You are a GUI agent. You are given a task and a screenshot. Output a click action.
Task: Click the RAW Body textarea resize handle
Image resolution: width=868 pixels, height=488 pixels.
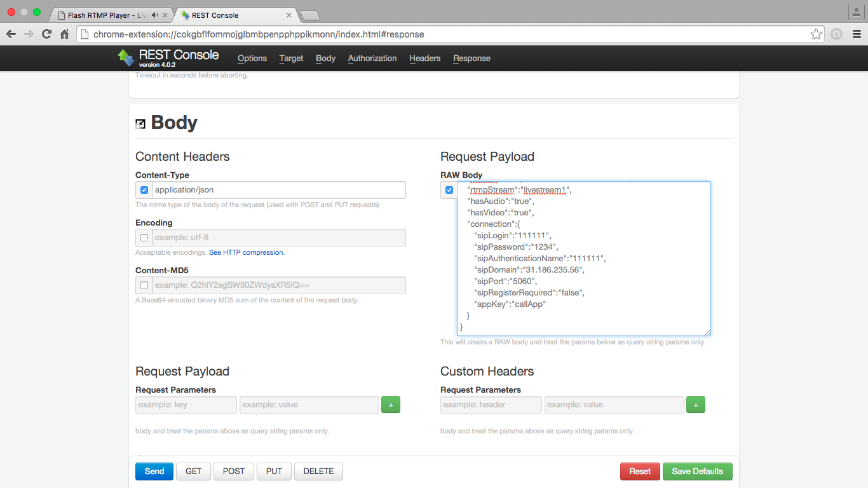point(707,332)
